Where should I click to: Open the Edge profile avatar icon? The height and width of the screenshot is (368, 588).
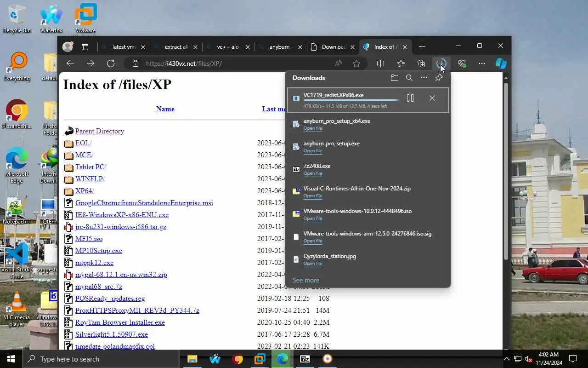coord(68,46)
